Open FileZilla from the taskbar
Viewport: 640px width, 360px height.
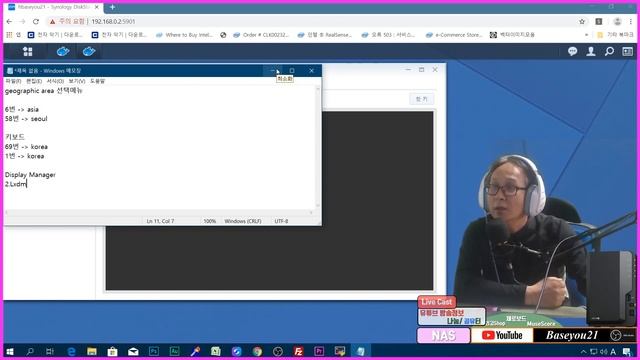[298, 351]
